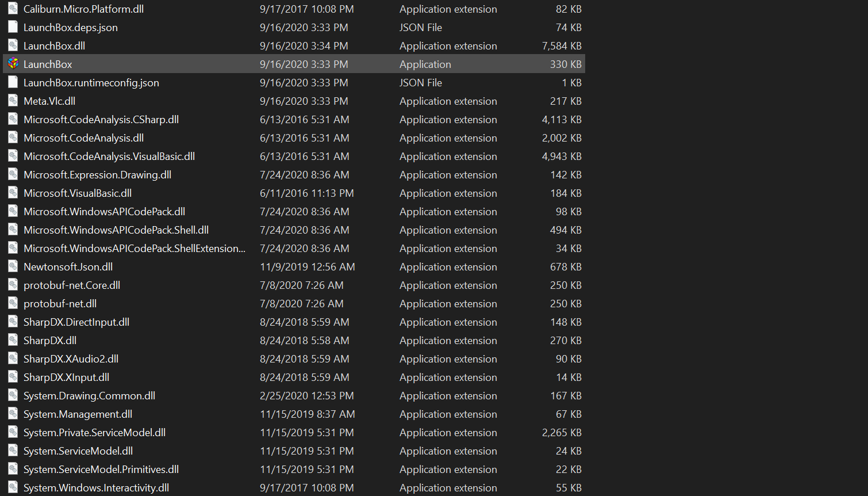
Task: Select file name System.Private.ServiceModel.dll
Action: (94, 433)
